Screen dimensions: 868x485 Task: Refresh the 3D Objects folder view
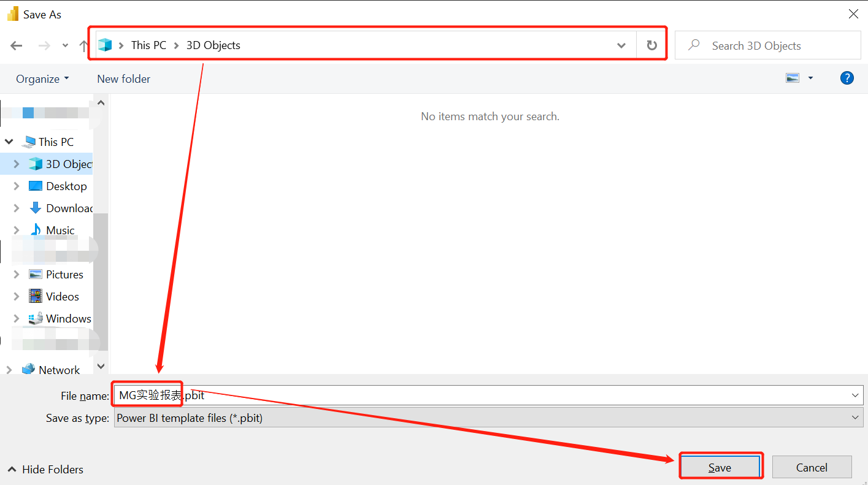(651, 45)
